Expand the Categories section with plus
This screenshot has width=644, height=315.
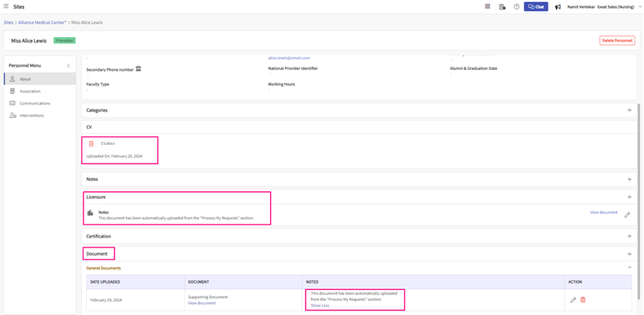coord(629,110)
